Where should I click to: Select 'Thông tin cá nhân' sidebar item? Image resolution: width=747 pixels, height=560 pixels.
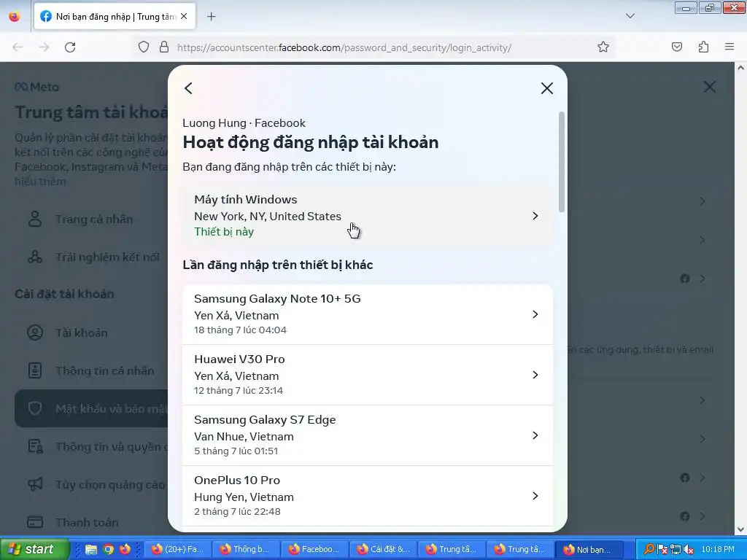pyautogui.click(x=91, y=370)
